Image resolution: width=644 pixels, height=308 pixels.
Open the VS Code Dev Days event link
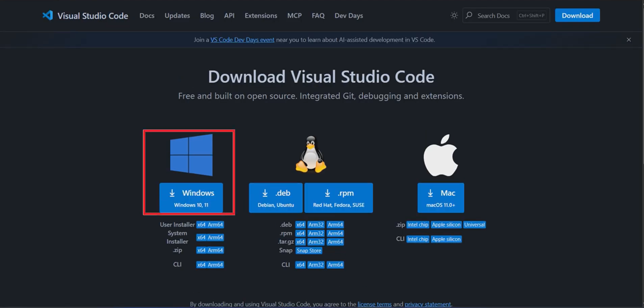point(242,39)
